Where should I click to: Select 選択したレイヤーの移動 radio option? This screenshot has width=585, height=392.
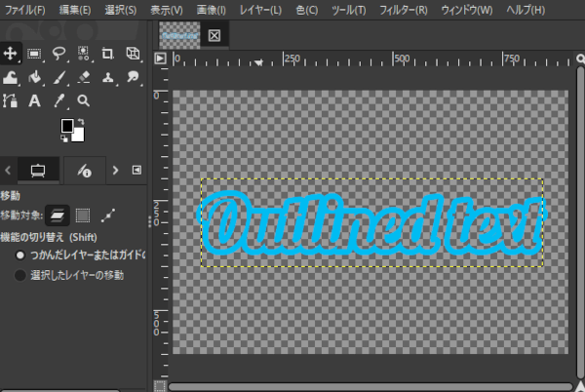[x=20, y=275]
